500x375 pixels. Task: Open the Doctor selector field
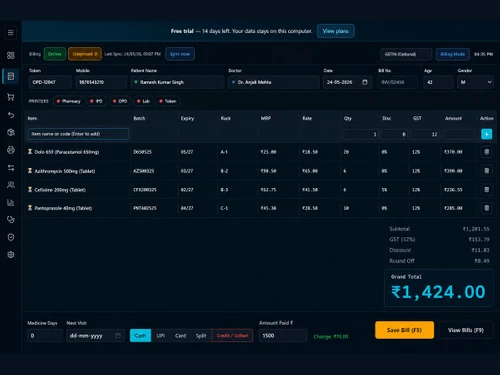(x=273, y=82)
